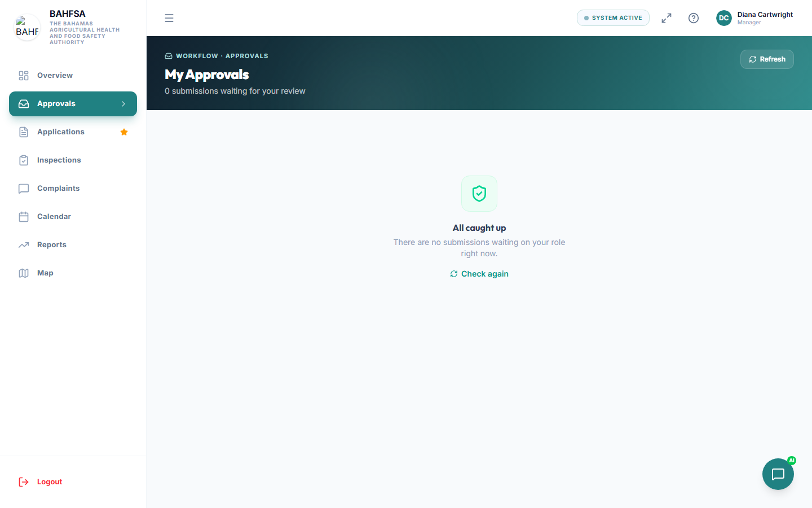The width and height of the screenshot is (812, 508).
Task: Click the DC user avatar
Action: 724,18
